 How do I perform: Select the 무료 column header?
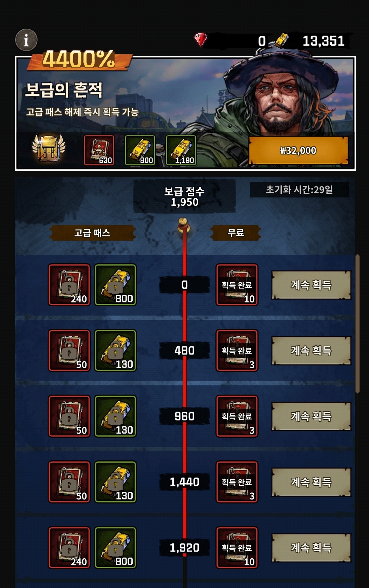(x=236, y=233)
